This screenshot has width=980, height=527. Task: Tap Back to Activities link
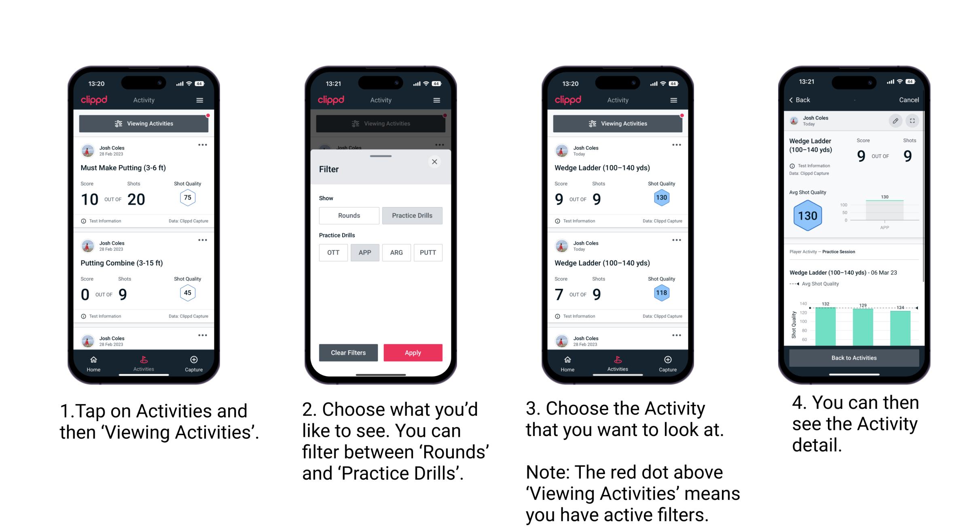(x=854, y=358)
